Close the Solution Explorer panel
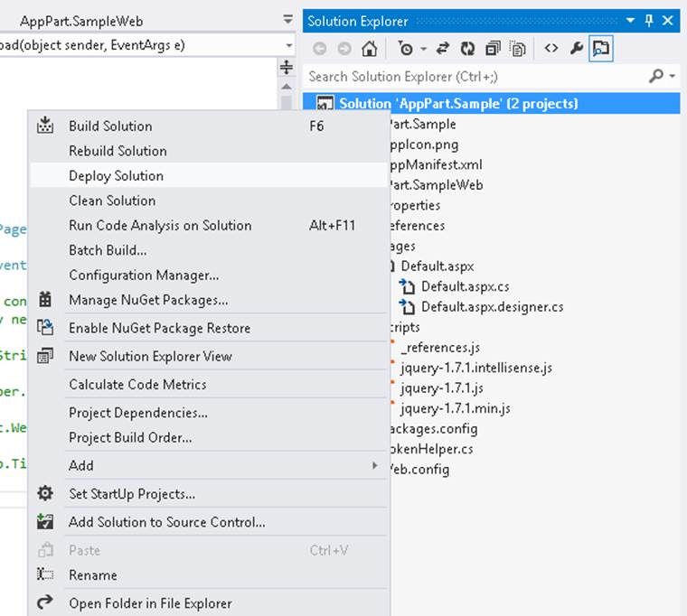 click(x=668, y=20)
